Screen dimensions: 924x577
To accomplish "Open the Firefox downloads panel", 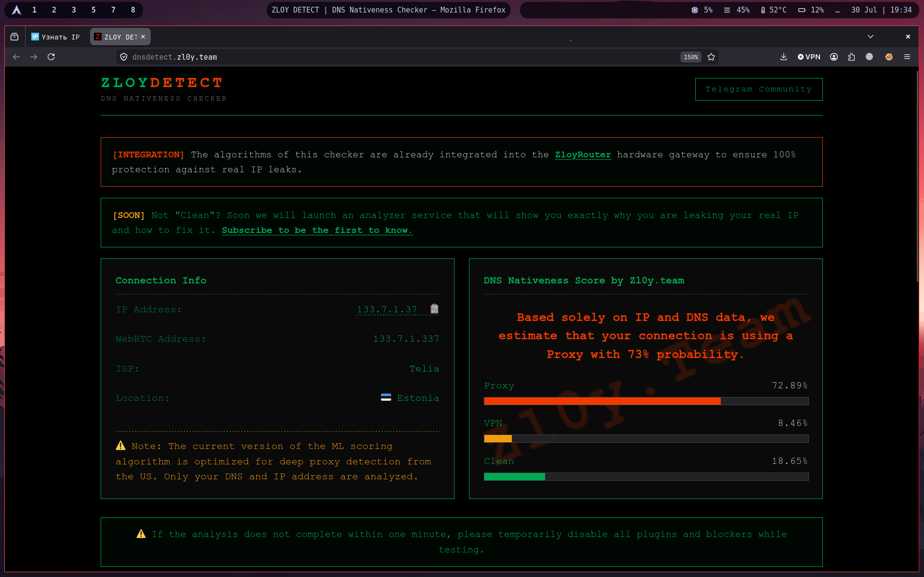I will tap(784, 57).
